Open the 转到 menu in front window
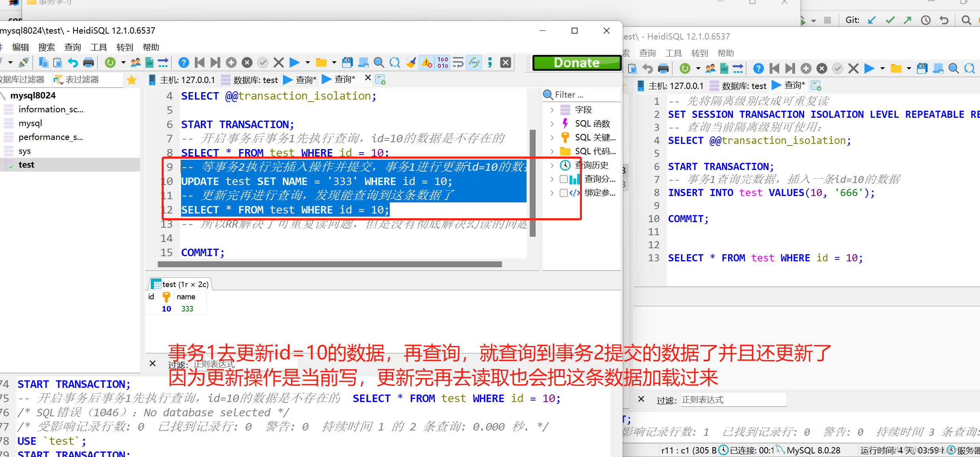 (125, 47)
